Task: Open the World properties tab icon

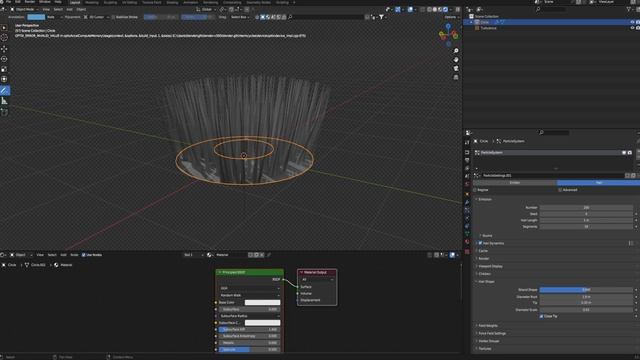Action: click(467, 184)
